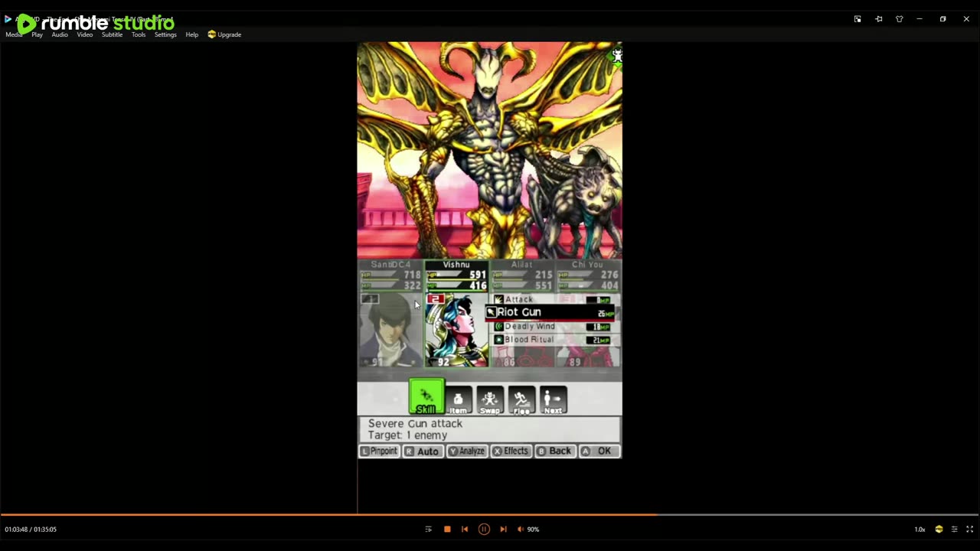Pause the video

click(484, 529)
